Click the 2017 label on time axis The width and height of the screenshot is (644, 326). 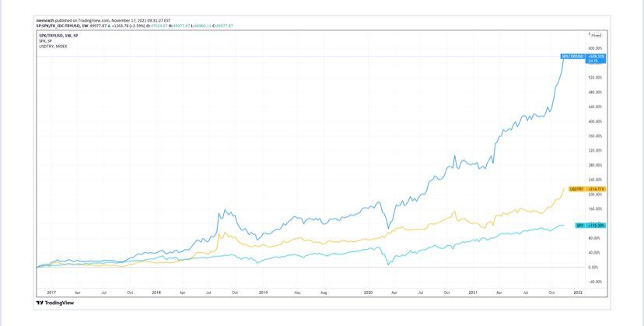tap(51, 292)
